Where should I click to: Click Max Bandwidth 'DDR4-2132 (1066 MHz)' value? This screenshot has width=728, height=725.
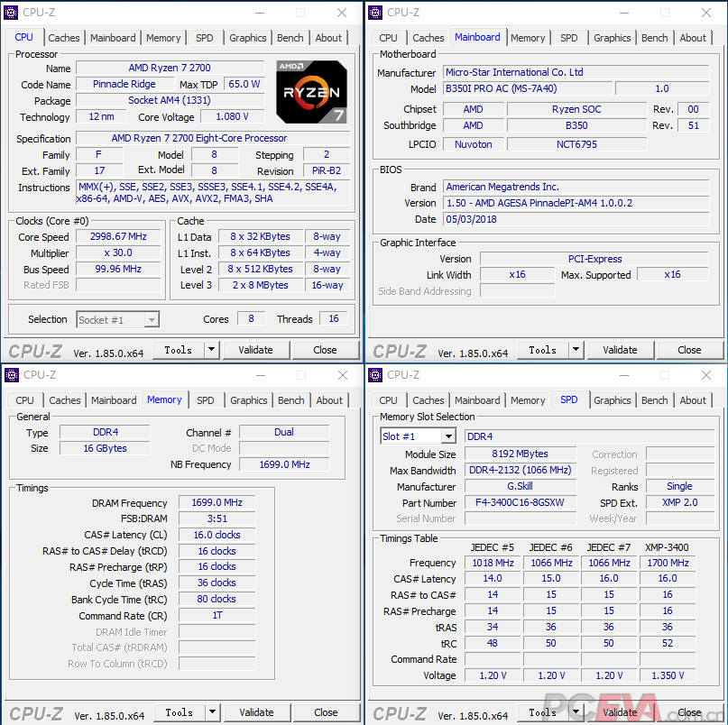coord(520,470)
